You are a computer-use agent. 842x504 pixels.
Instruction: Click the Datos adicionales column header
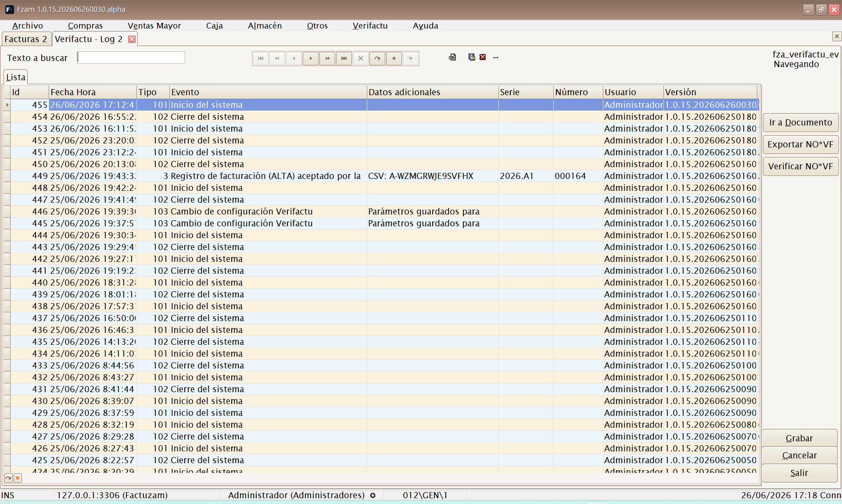click(433, 92)
